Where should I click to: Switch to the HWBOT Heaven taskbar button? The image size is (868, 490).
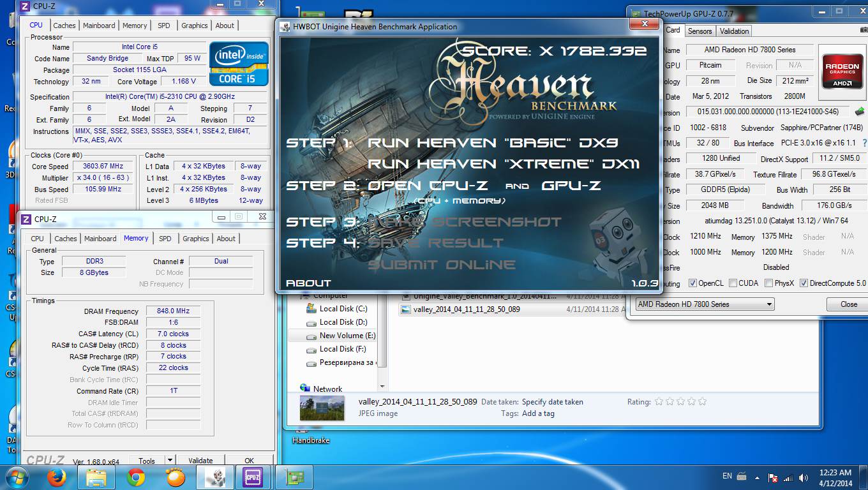tap(214, 477)
